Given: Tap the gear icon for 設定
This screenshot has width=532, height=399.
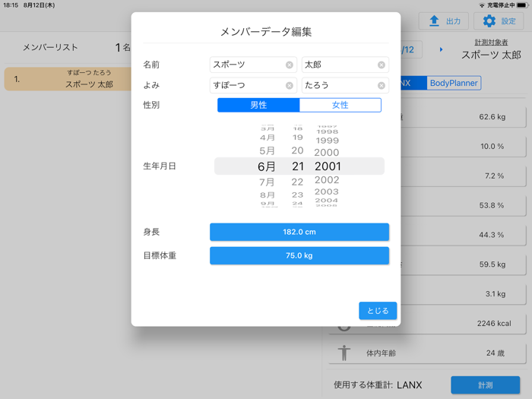Looking at the screenshot, I should tap(489, 21).
